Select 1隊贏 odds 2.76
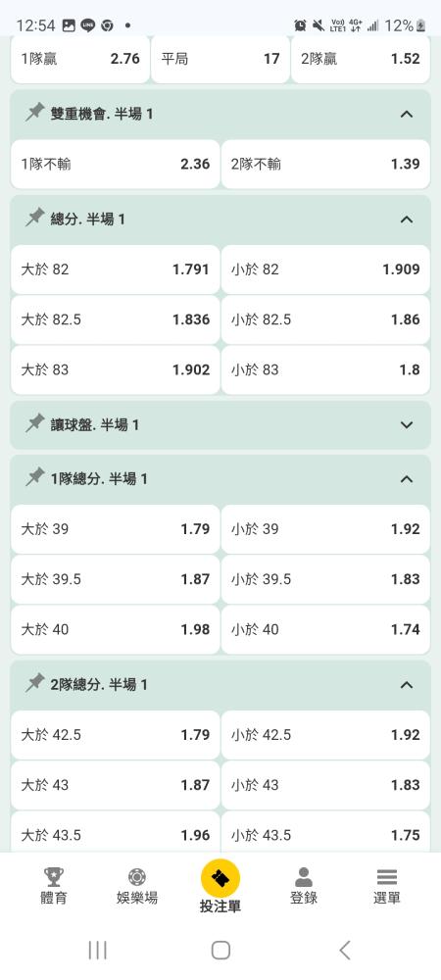The image size is (441, 980). (x=80, y=59)
